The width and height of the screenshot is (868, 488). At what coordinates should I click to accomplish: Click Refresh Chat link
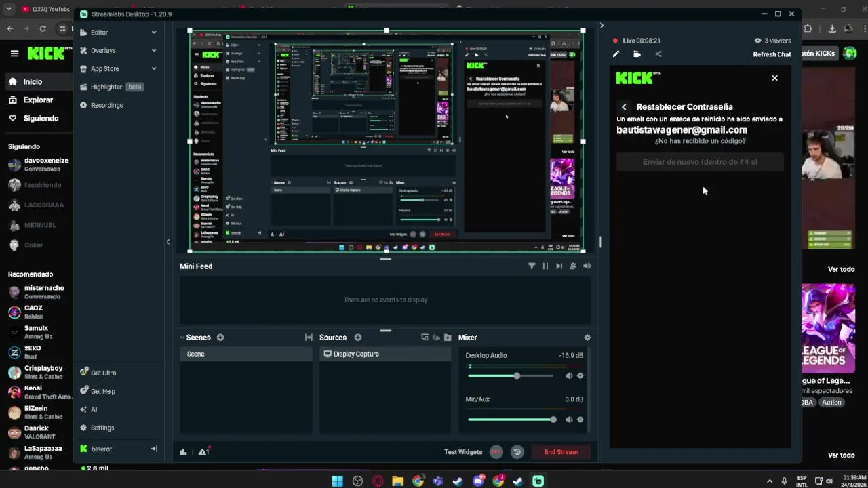772,54
